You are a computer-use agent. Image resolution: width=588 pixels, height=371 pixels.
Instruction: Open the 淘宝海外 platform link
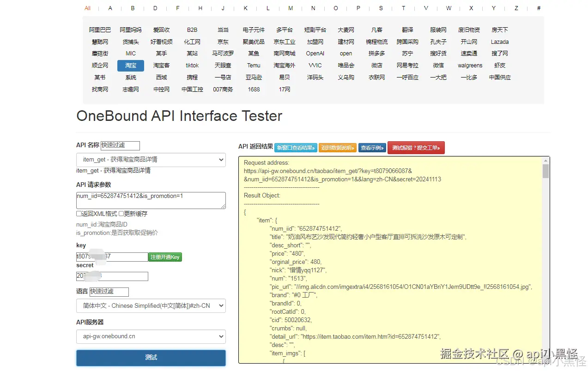[x=284, y=66]
